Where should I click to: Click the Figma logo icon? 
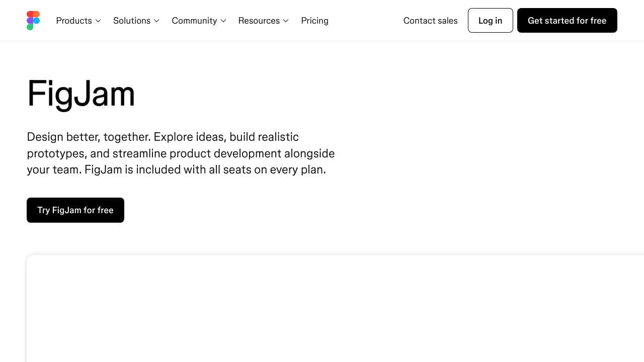(x=33, y=21)
